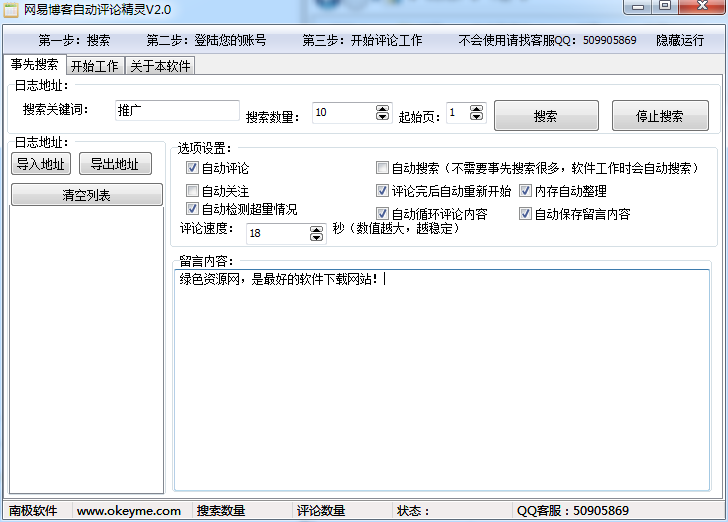728x522 pixels.
Task: Toggle the 自动循环评论内容 checkbox
Action: pos(382,214)
